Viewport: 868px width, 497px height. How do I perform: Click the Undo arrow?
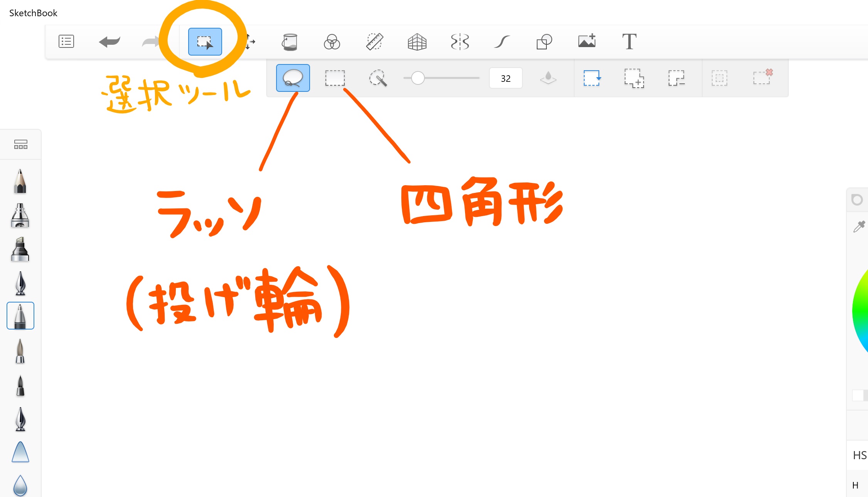pyautogui.click(x=109, y=41)
